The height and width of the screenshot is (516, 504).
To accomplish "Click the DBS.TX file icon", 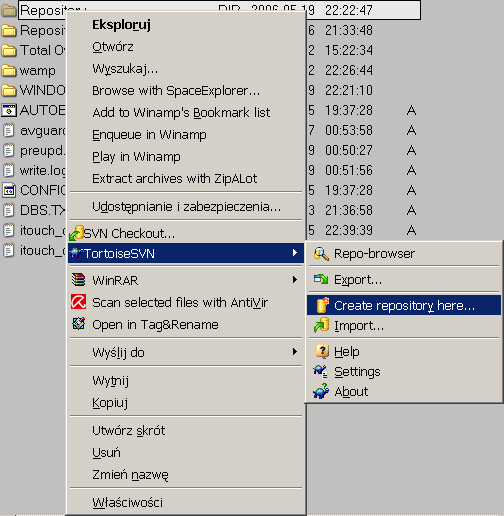I will (9, 210).
